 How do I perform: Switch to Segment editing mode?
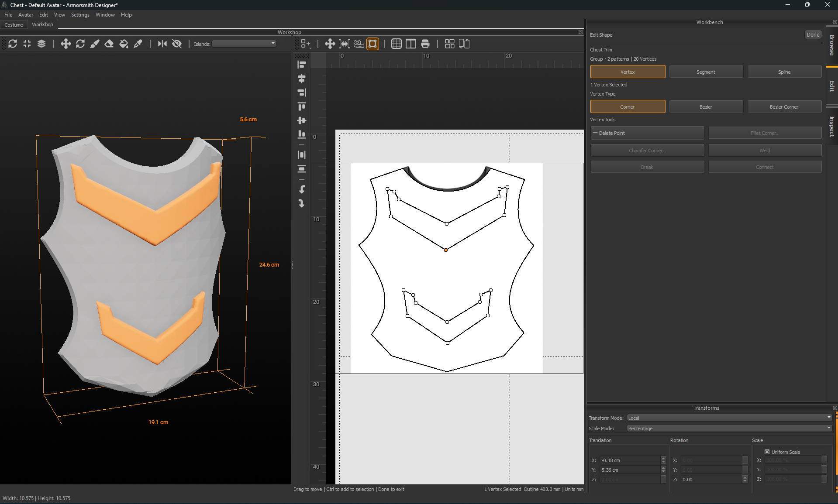(x=706, y=72)
